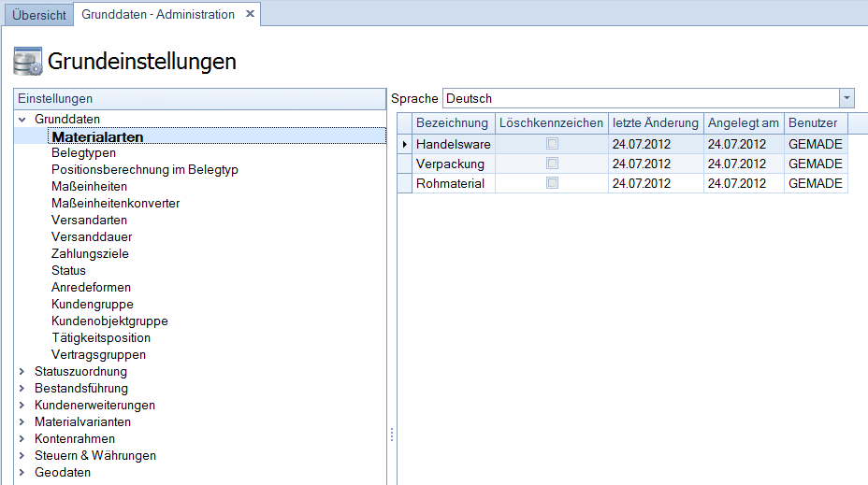Screen dimensions: 868x485
Task: Click the row indicator arrow for Handelsware
Action: click(404, 144)
